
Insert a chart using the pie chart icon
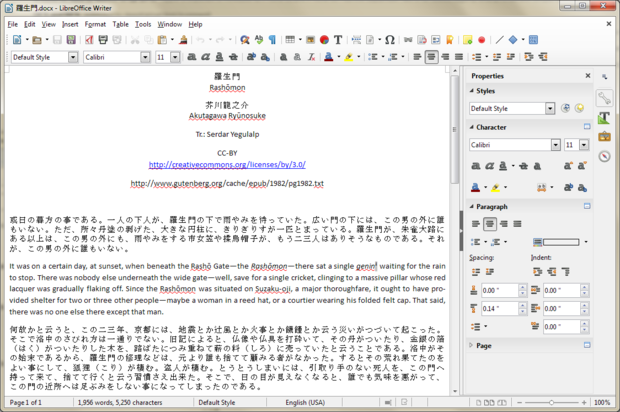pyautogui.click(x=324, y=40)
